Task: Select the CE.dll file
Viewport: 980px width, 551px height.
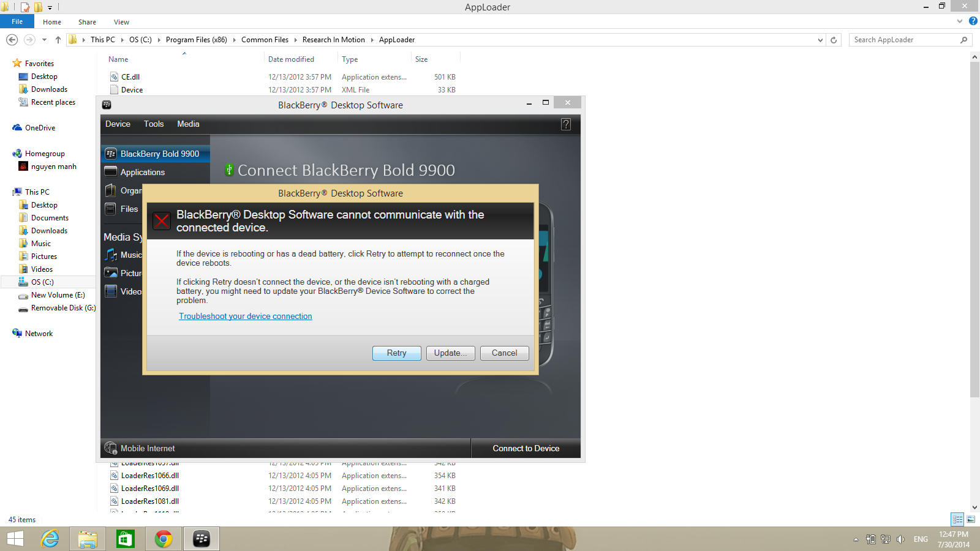Action: pyautogui.click(x=130, y=77)
